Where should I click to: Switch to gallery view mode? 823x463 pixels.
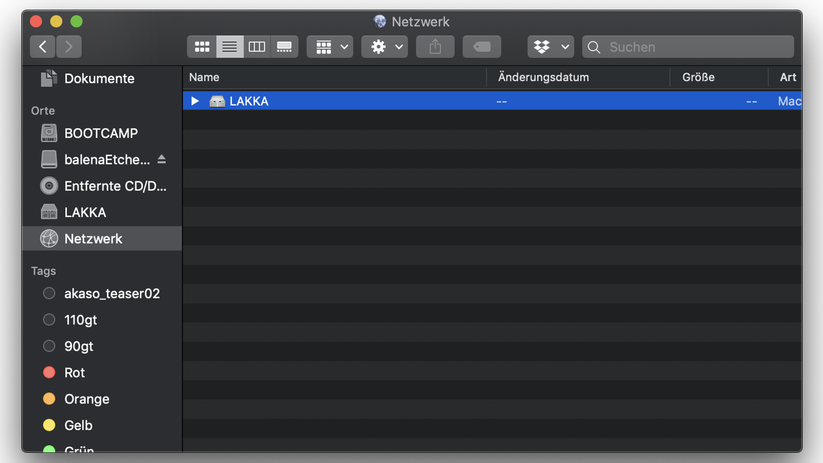(284, 47)
